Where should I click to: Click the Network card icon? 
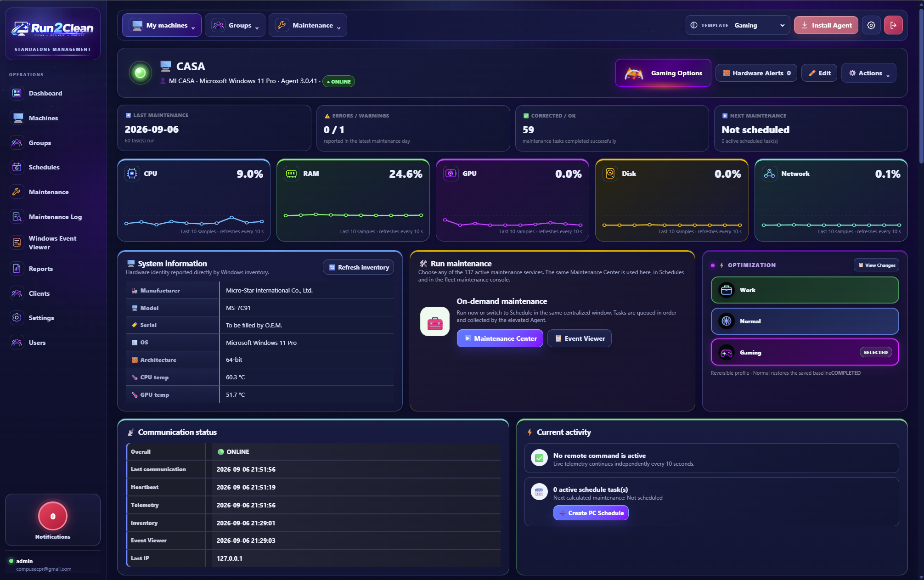(x=770, y=174)
